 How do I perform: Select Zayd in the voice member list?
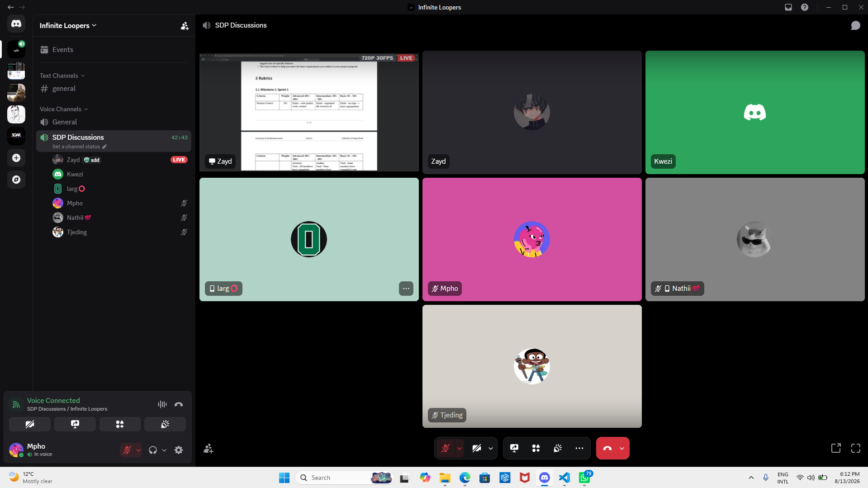(120, 160)
